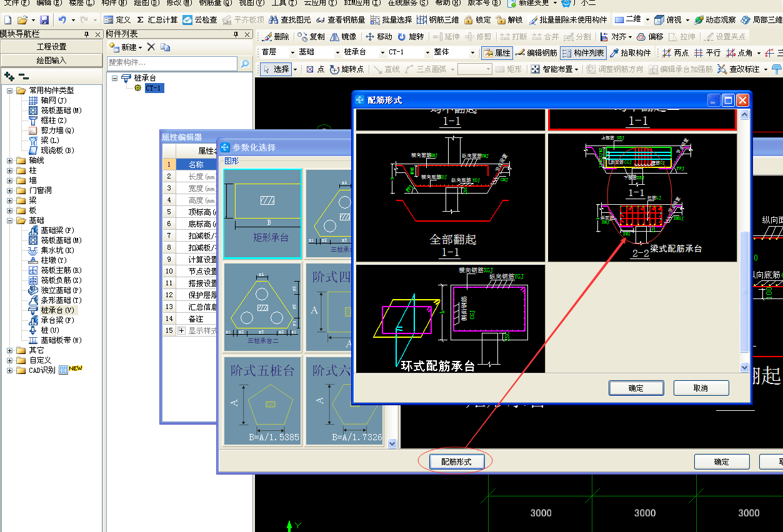Choose 平行 parallel axis tool
This screenshot has height=532, width=783.
(707, 53)
